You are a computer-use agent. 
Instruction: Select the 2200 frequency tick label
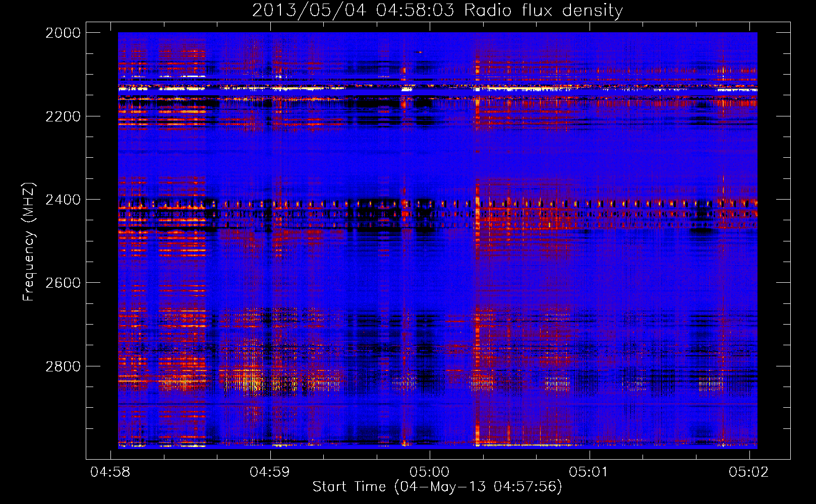click(63, 116)
